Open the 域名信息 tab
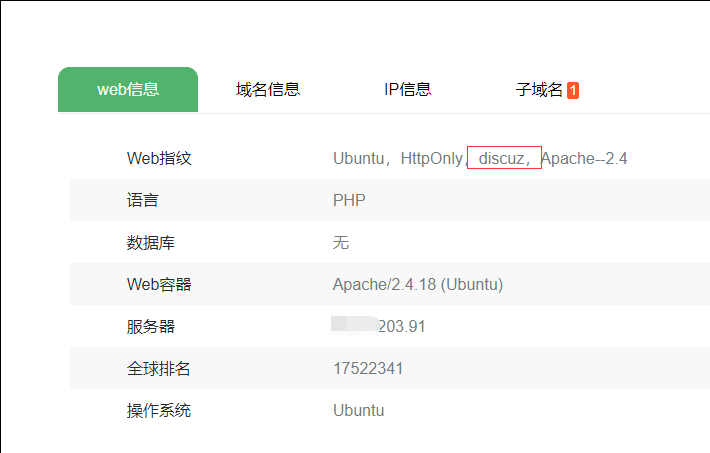The width and height of the screenshot is (710, 453). pyautogui.click(x=268, y=89)
